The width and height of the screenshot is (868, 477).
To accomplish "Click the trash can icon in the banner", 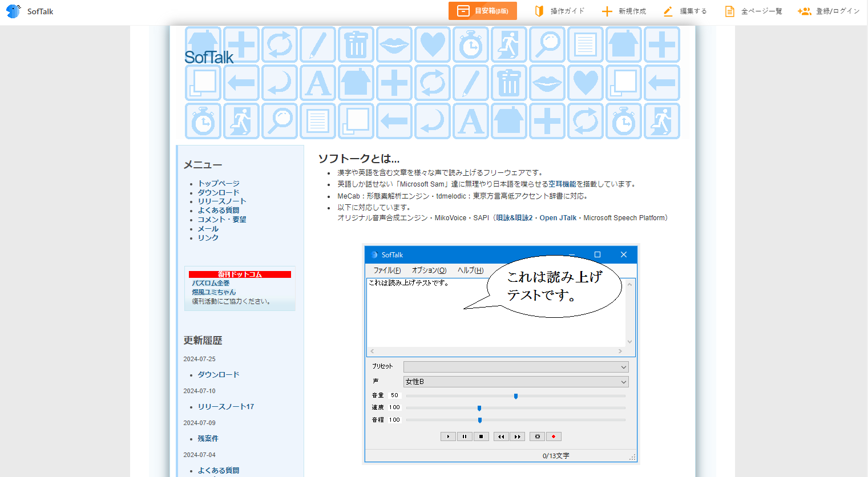I will click(x=356, y=44).
